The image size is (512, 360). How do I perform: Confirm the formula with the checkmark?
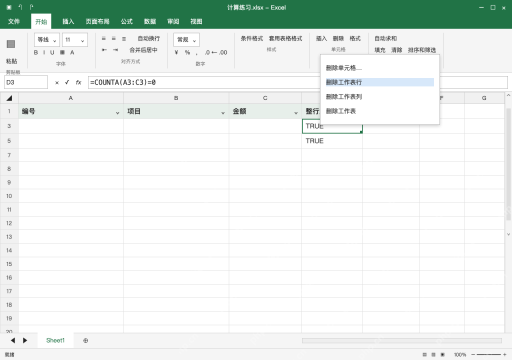[67, 82]
